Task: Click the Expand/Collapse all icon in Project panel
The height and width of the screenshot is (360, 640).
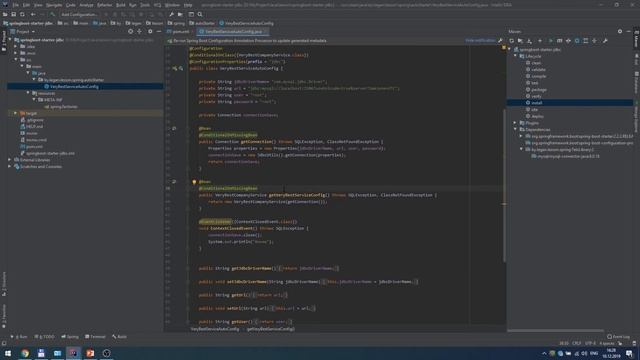Action: 140,31
